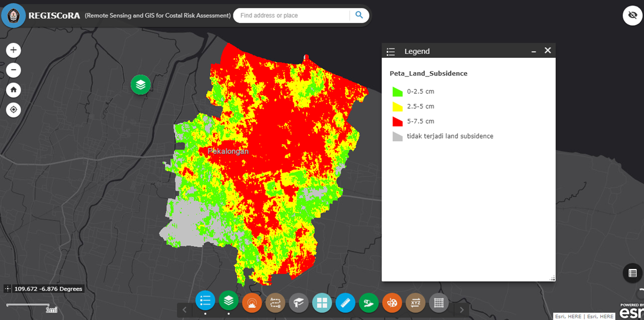Open the gray grid overlay widget
Viewport: 644px width, 320px height.
(439, 303)
